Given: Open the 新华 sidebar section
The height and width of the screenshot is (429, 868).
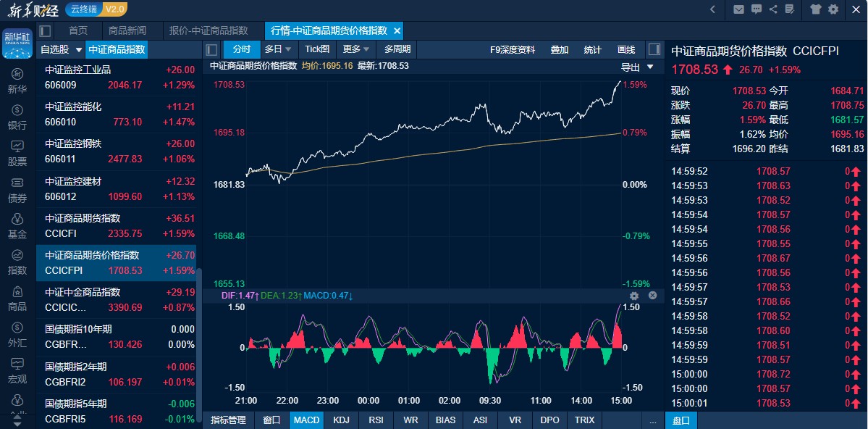Looking at the screenshot, I should pyautogui.click(x=17, y=81).
